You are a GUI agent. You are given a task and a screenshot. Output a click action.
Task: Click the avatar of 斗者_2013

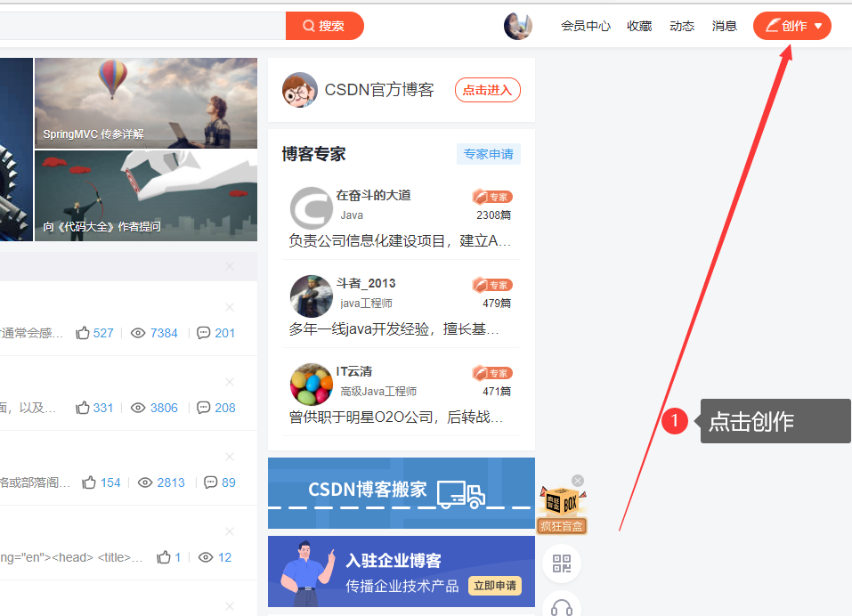[x=312, y=296]
